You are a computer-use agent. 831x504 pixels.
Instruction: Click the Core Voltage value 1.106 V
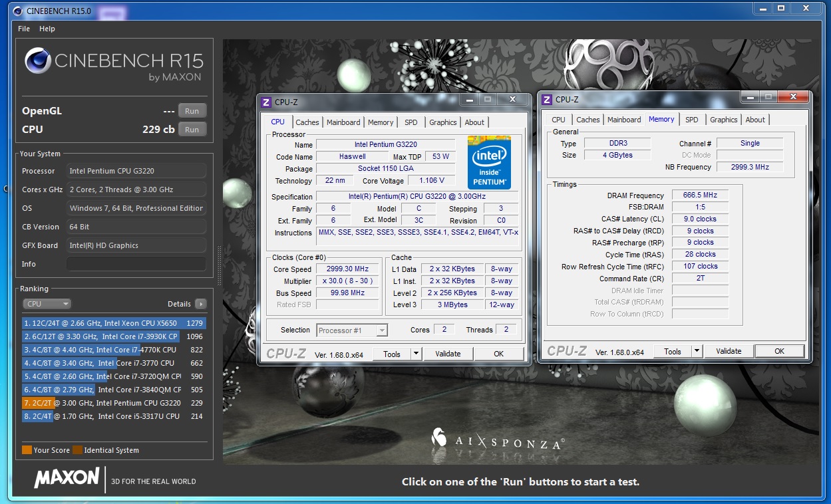tap(431, 180)
